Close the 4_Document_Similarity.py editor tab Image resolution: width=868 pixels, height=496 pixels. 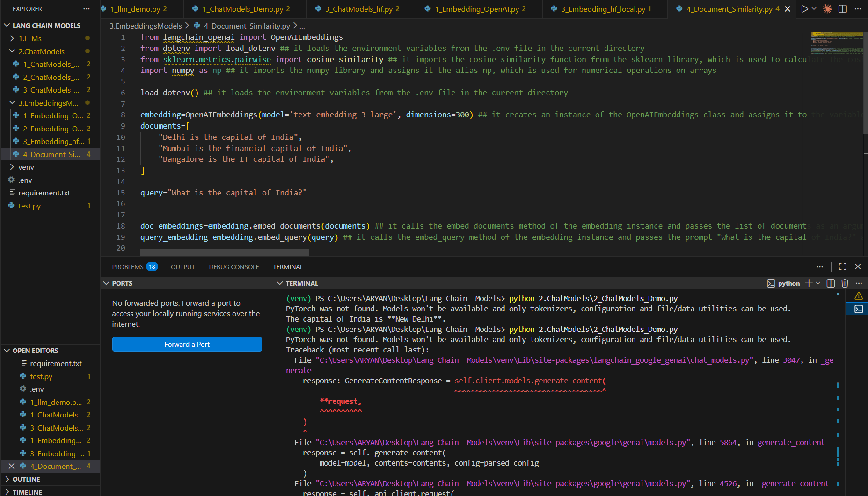(788, 9)
